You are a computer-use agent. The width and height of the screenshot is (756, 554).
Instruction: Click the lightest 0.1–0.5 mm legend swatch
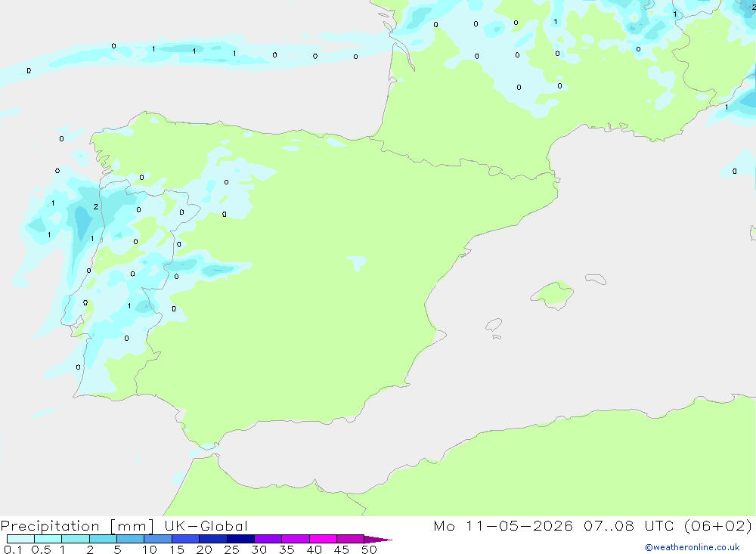click(20, 539)
